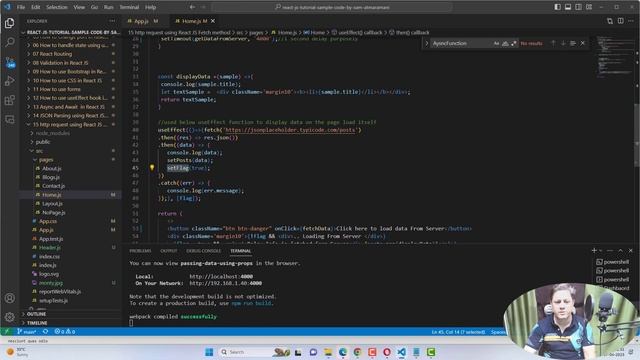Toggle Match Case in find widget
640x360 pixels.
(496, 43)
